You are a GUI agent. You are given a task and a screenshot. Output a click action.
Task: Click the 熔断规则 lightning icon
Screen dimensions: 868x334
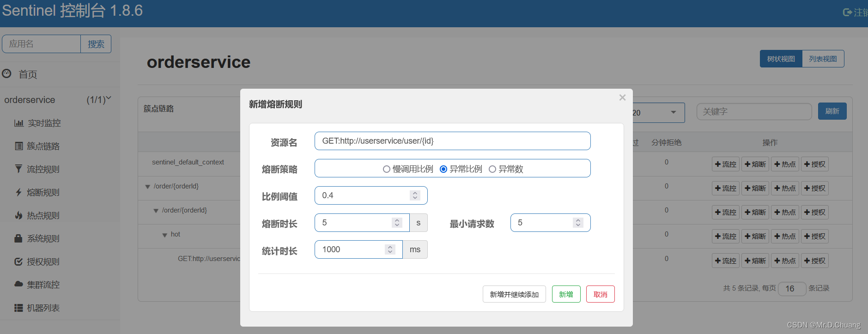(x=18, y=192)
